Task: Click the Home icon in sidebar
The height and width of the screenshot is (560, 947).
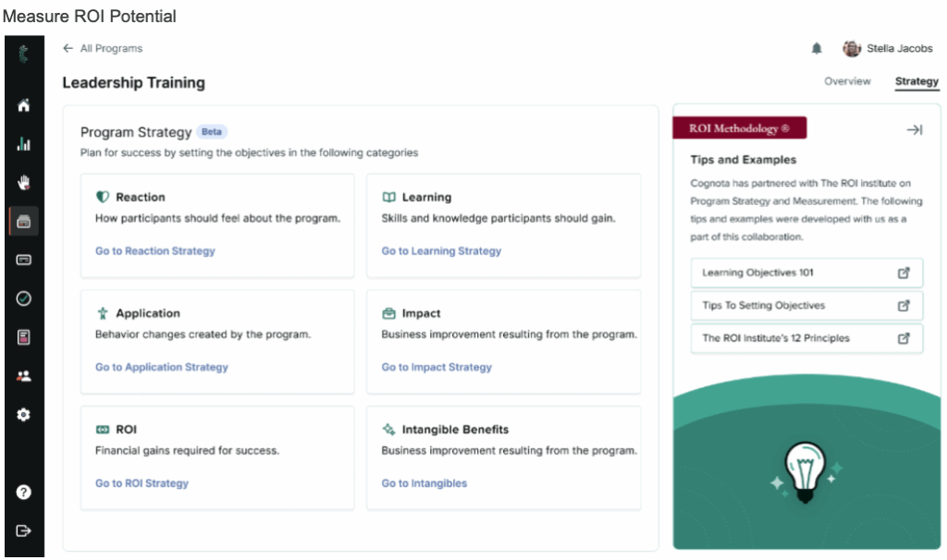Action: coord(24,105)
